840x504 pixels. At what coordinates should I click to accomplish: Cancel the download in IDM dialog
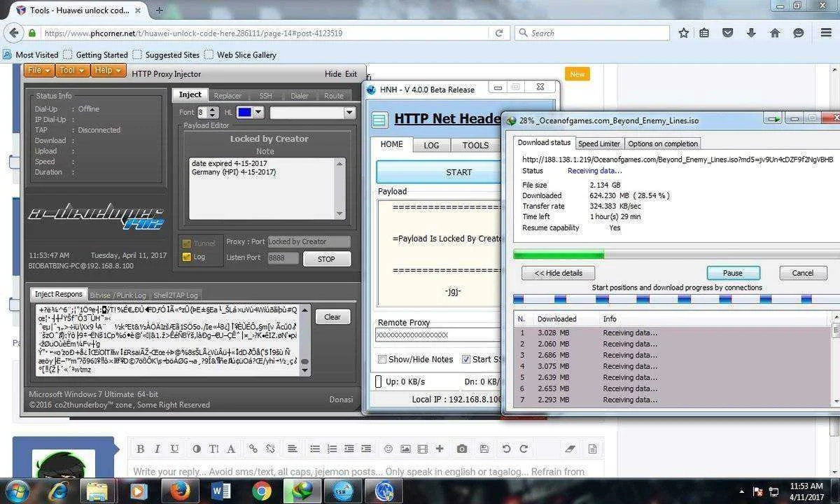(802, 273)
